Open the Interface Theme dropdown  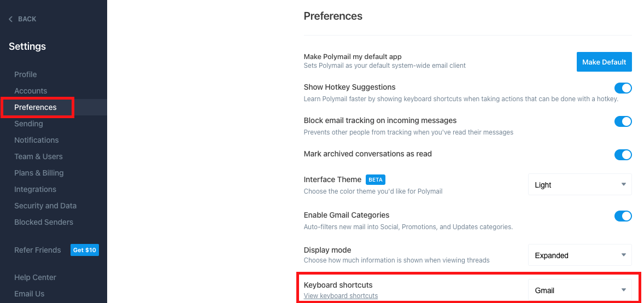coord(579,185)
